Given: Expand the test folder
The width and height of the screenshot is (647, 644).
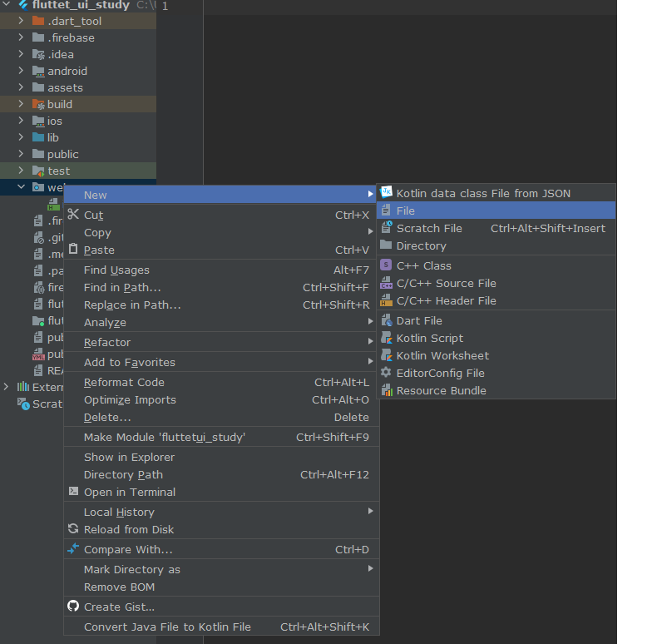Looking at the screenshot, I should (x=21, y=170).
